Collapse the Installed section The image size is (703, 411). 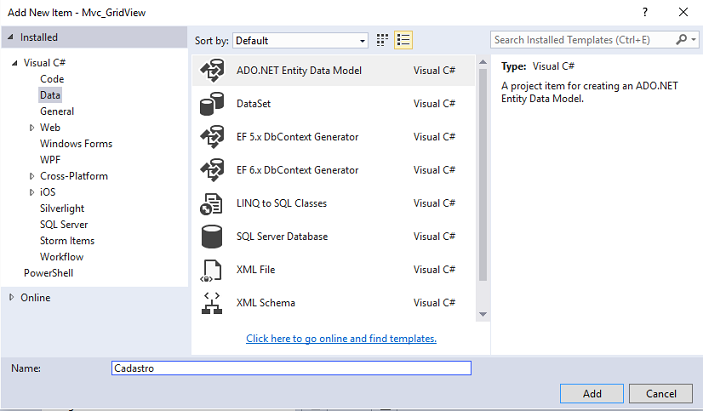(x=11, y=37)
